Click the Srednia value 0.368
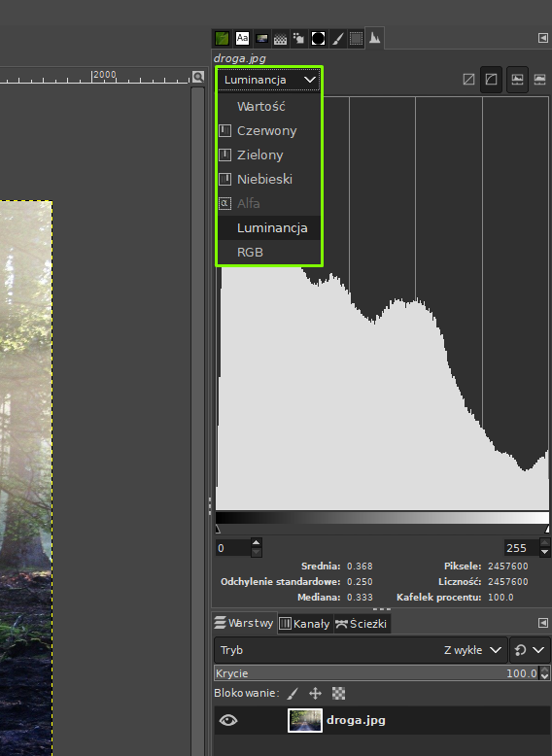 (x=360, y=567)
